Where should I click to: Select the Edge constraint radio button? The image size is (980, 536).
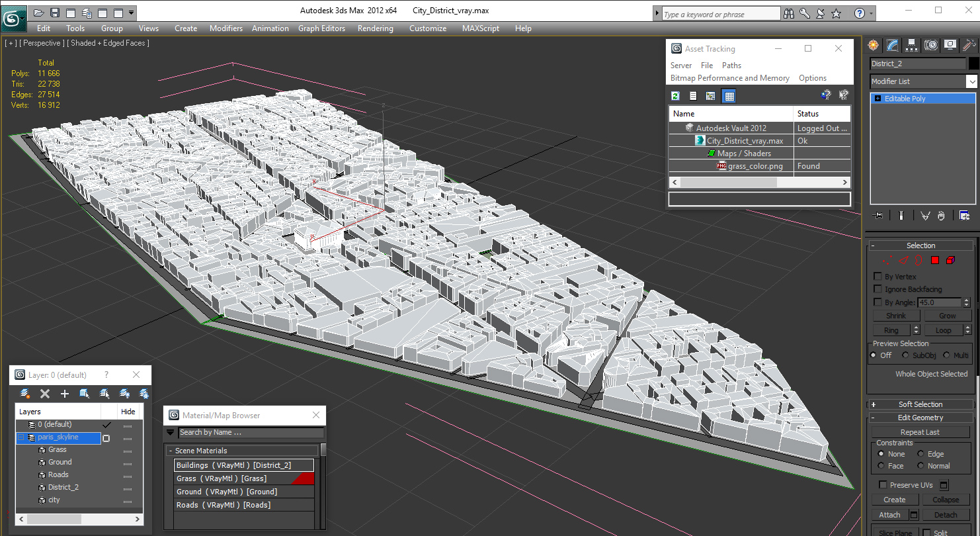[920, 454]
